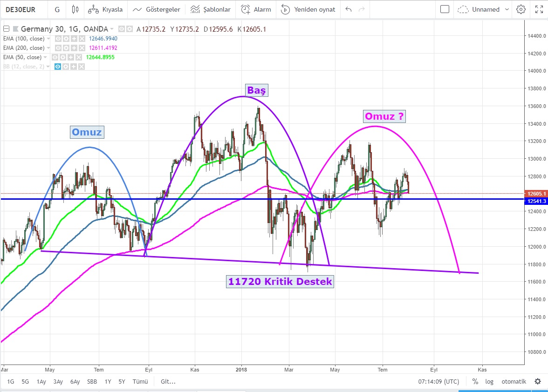Open the candlestick chart style selector
This screenshot has height=392, width=548.
[75, 9]
